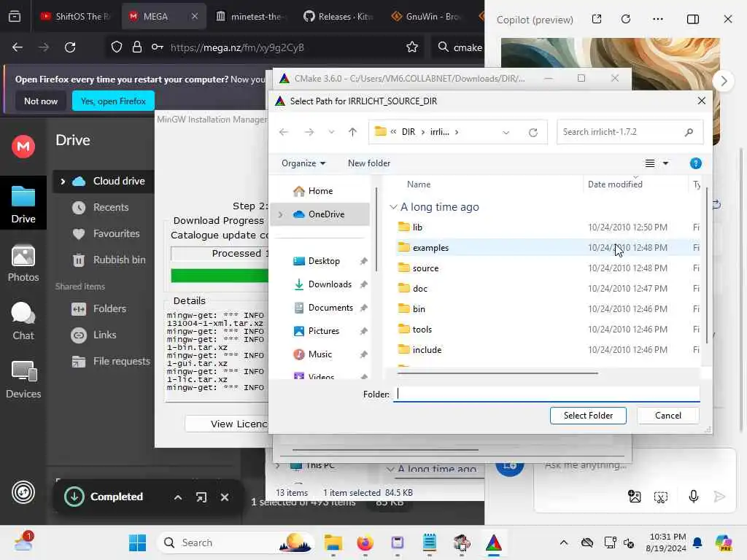The height and width of the screenshot is (560, 747).
Task: Reload the Firefox page
Action: 70,47
